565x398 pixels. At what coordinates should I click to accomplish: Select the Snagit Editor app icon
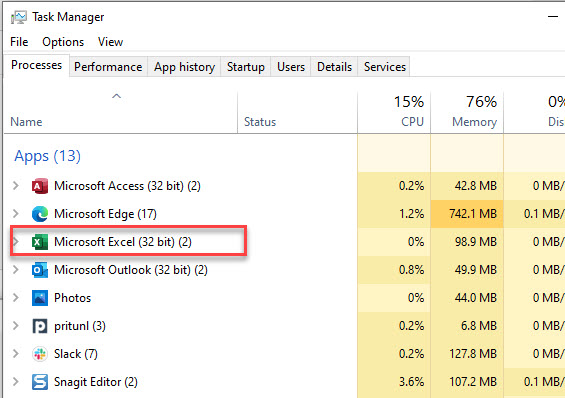point(40,382)
